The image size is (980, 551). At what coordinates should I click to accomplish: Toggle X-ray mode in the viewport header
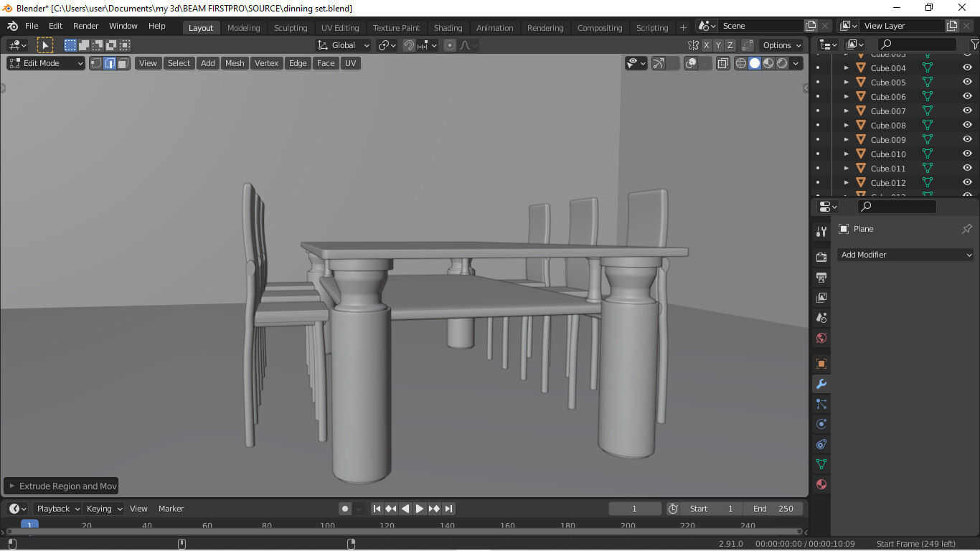click(722, 63)
